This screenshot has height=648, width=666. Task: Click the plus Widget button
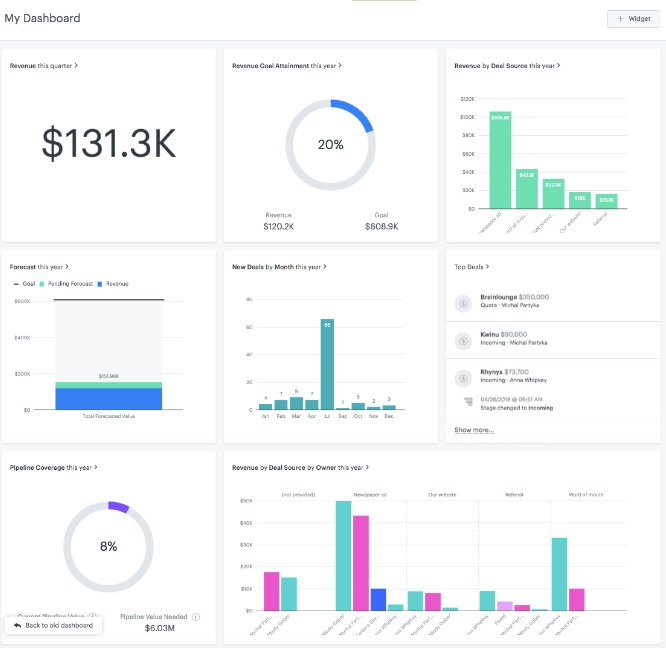point(633,19)
